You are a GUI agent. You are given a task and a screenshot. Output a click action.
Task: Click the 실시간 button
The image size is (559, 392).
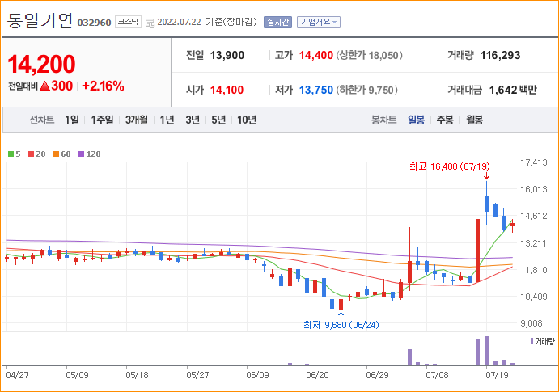277,22
